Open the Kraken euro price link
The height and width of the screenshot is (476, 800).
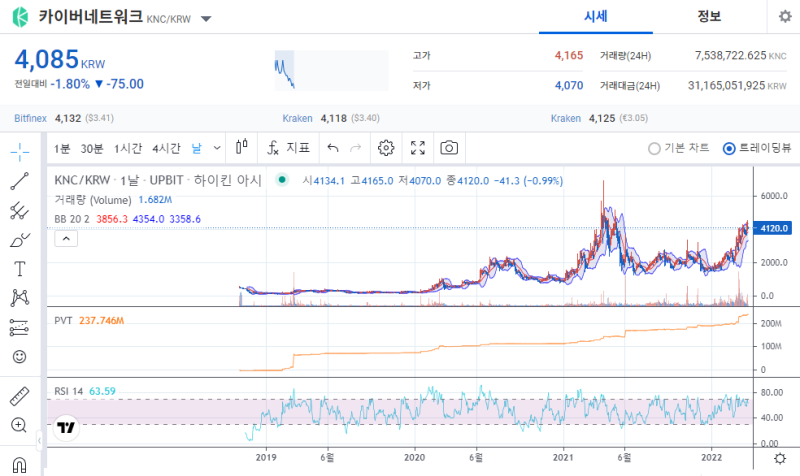point(566,118)
